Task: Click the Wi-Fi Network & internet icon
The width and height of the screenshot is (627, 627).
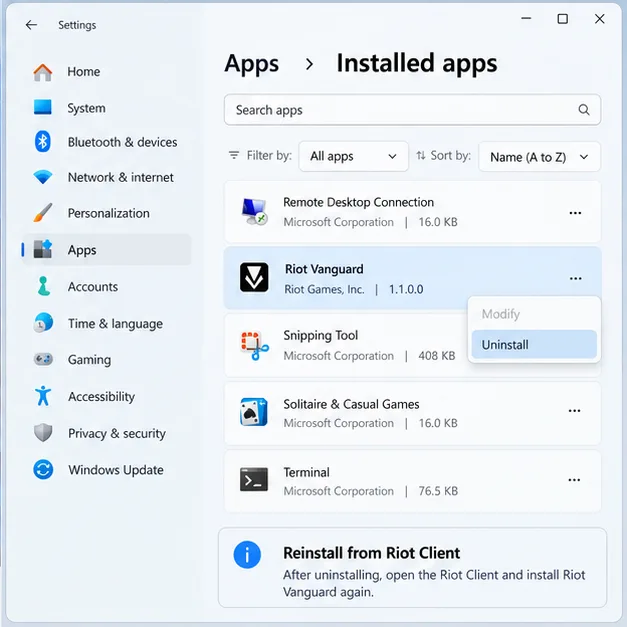Action: [x=43, y=177]
